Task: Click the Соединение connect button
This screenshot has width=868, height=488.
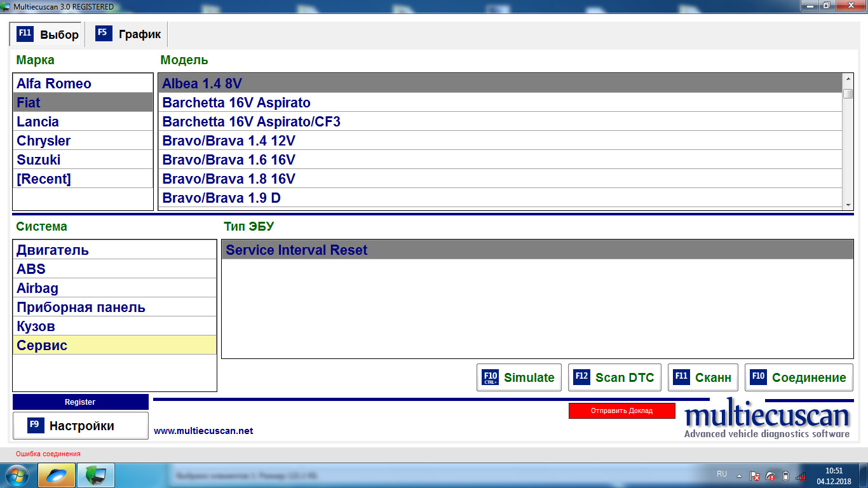Action: tap(799, 377)
